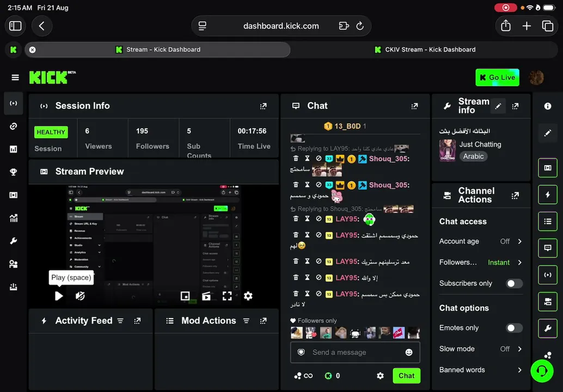563x392 pixels.
Task: Pop out the Activity Feed panel
Action: (x=137, y=321)
